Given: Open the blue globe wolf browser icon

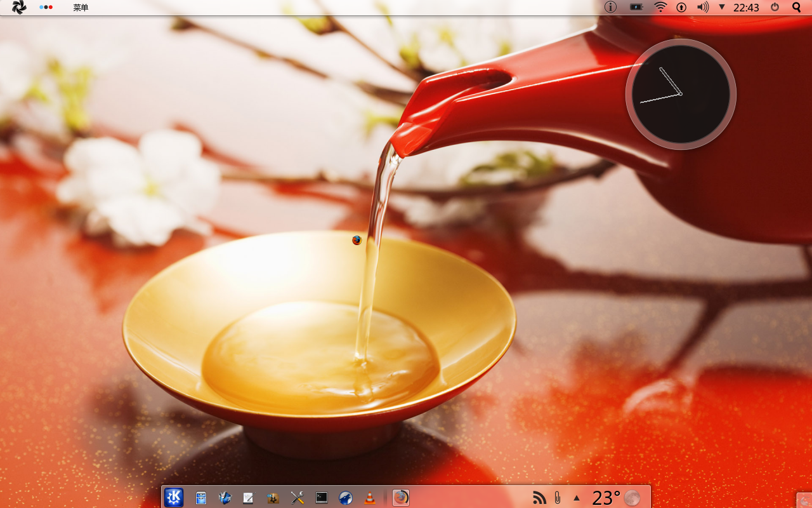Looking at the screenshot, I should click(346, 498).
